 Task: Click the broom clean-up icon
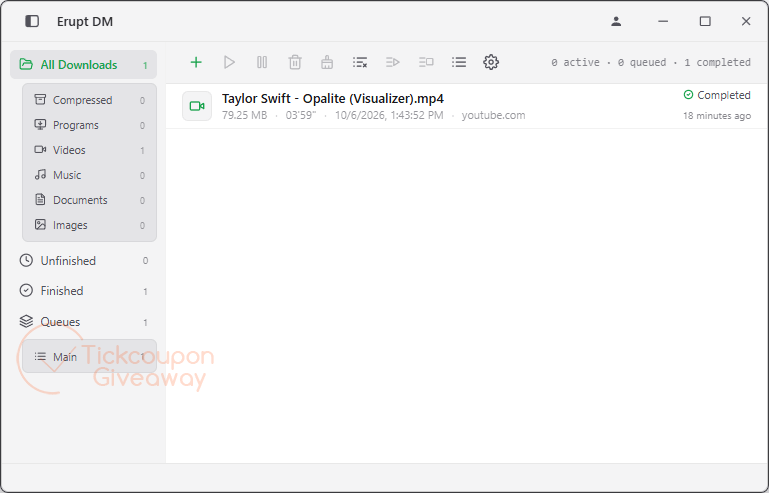click(327, 62)
